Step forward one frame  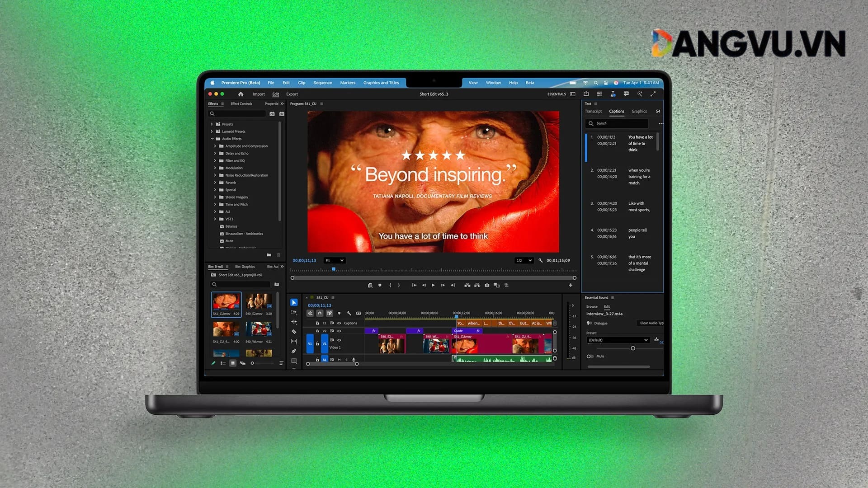[x=443, y=285]
